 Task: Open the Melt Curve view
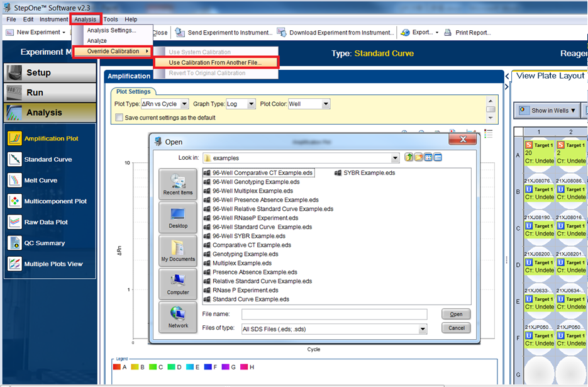click(32, 181)
